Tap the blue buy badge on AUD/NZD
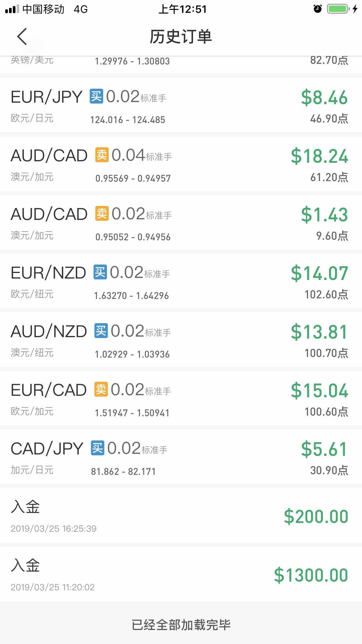The width and height of the screenshot is (362, 644). click(x=101, y=331)
